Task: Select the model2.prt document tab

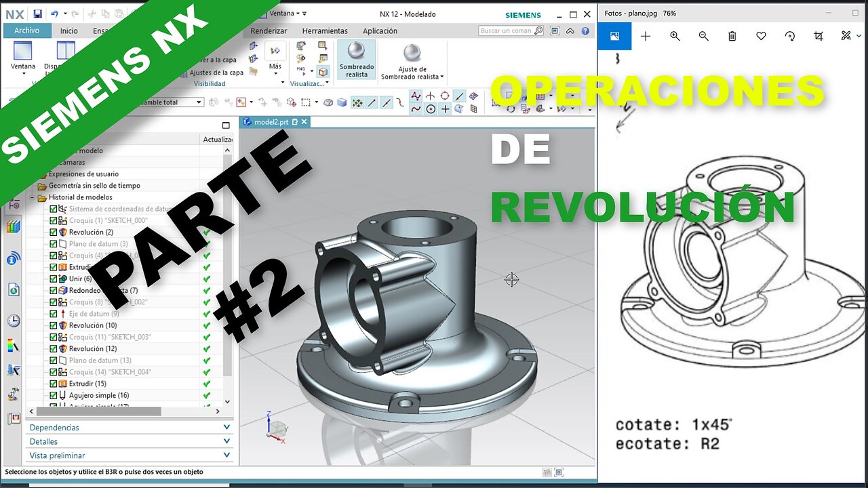Action: coord(271,122)
